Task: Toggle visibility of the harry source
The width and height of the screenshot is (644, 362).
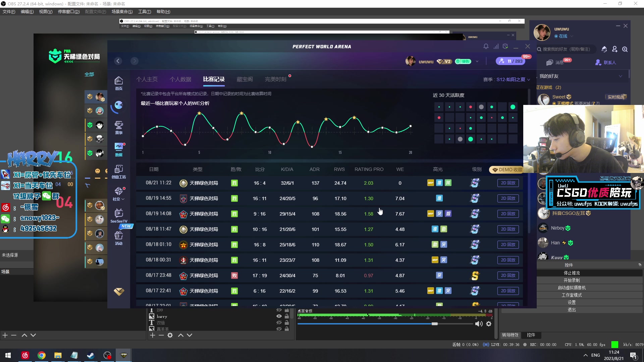Action: pyautogui.click(x=279, y=316)
